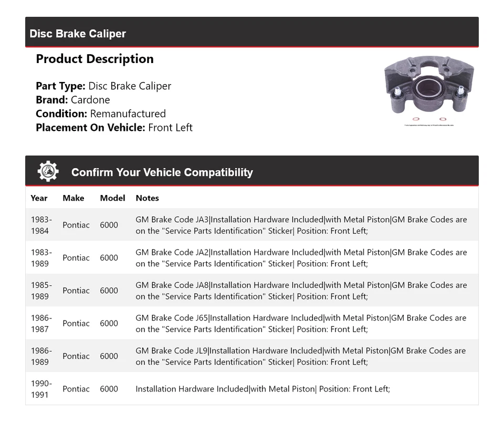Click the Part Type: Disc Brake Caliper line
Screen dimensions: 504x422
pos(103,86)
